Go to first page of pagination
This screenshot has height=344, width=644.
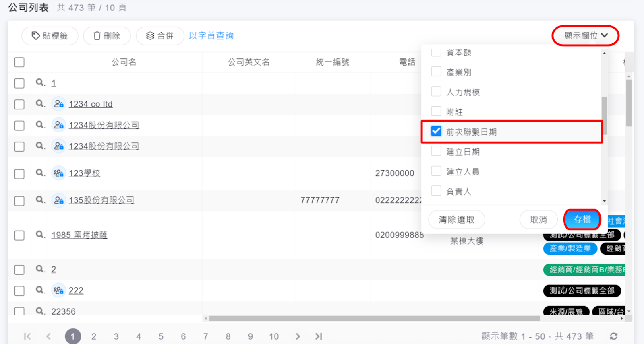coord(27,336)
